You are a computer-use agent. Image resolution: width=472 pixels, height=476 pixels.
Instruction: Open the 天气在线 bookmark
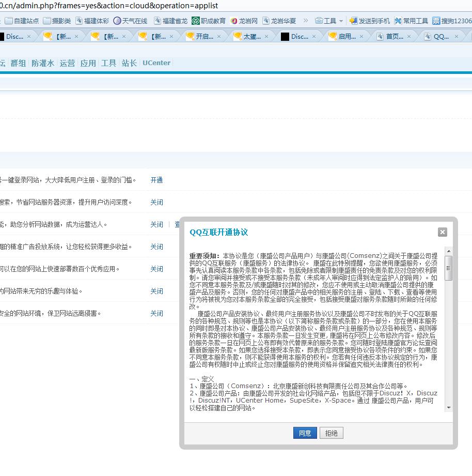pos(131,21)
